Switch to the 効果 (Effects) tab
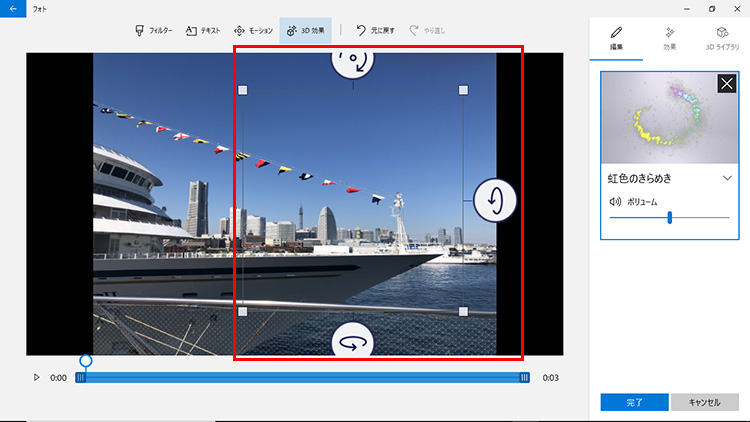750x422 pixels. [x=669, y=38]
